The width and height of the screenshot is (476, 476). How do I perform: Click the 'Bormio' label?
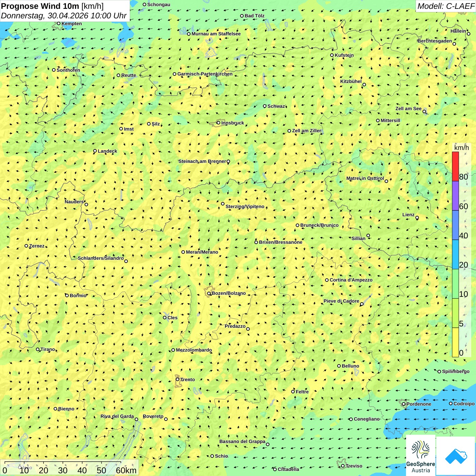[78, 295]
